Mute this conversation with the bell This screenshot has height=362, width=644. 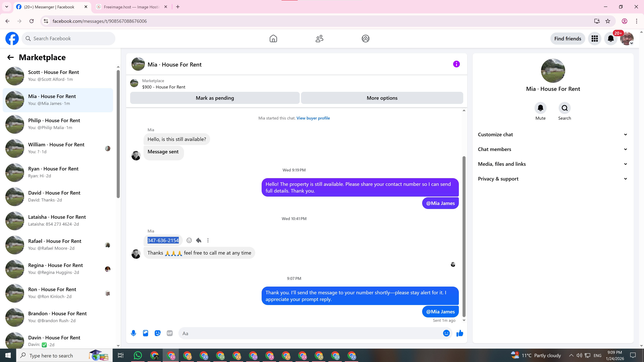tap(540, 108)
